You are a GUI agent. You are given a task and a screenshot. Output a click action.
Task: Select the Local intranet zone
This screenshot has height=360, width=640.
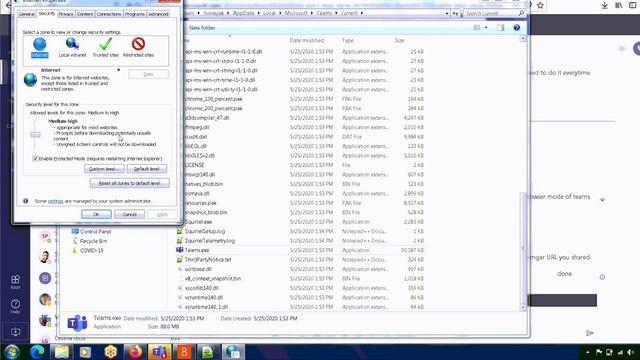[x=72, y=47]
